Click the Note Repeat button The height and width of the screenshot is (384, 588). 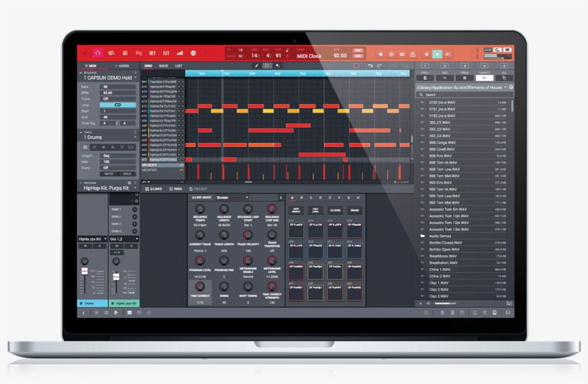pyautogui.click(x=295, y=211)
